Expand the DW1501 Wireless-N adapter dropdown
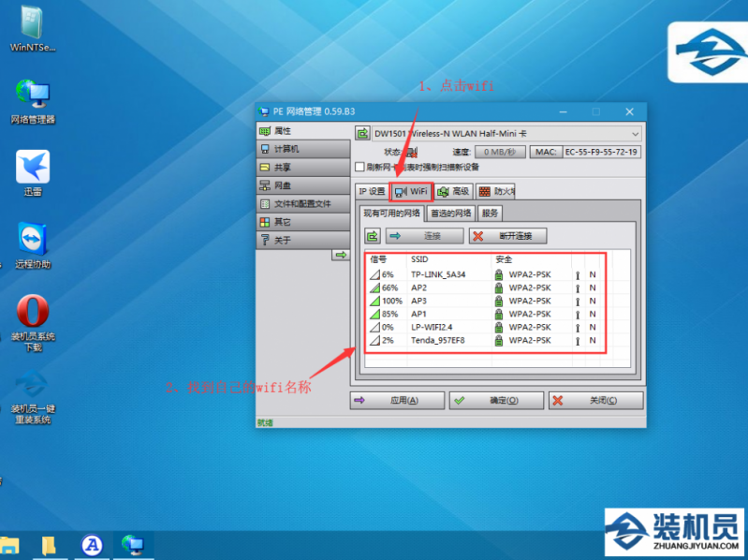 636,134
